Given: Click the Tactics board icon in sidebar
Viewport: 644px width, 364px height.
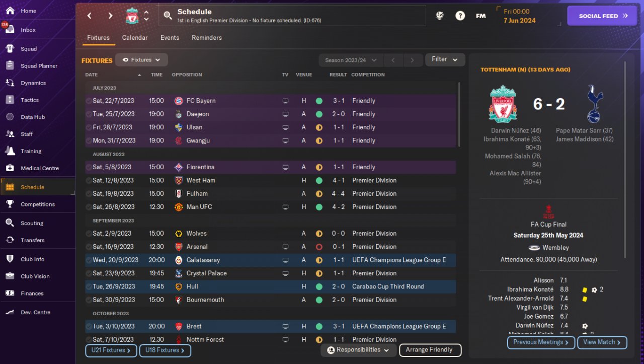Looking at the screenshot, I should point(10,100).
